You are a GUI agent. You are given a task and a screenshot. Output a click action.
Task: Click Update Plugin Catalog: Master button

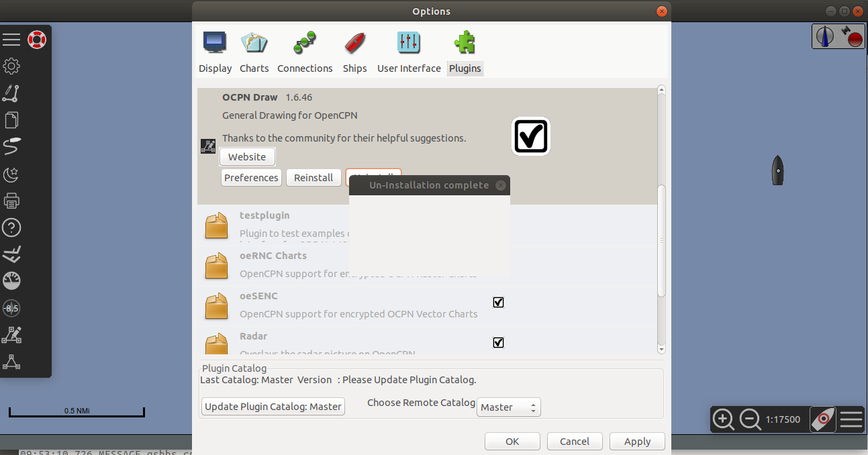(273, 406)
